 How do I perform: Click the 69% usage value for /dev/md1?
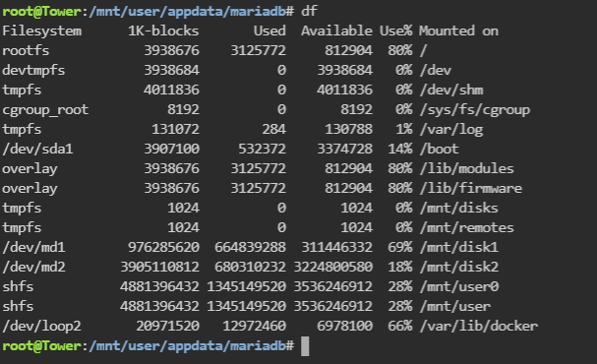click(x=399, y=248)
